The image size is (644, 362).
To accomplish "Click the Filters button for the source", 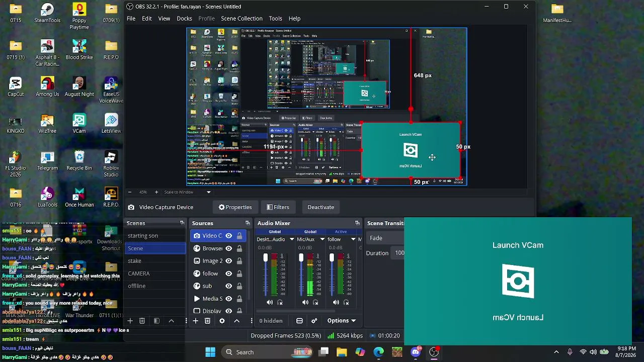I will click(278, 207).
